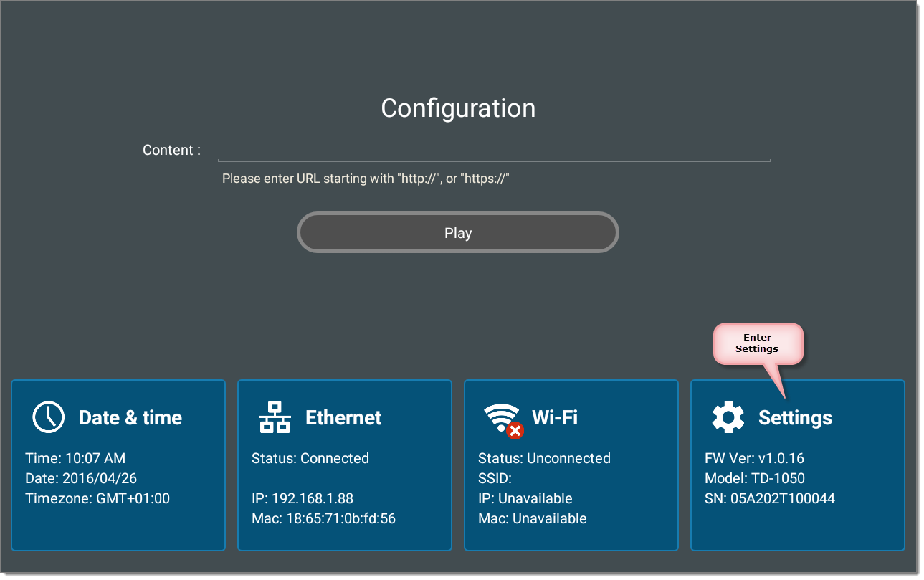Click the Wi-Fi Status: Unconnected text
The height and width of the screenshot is (580, 924).
[544, 458]
